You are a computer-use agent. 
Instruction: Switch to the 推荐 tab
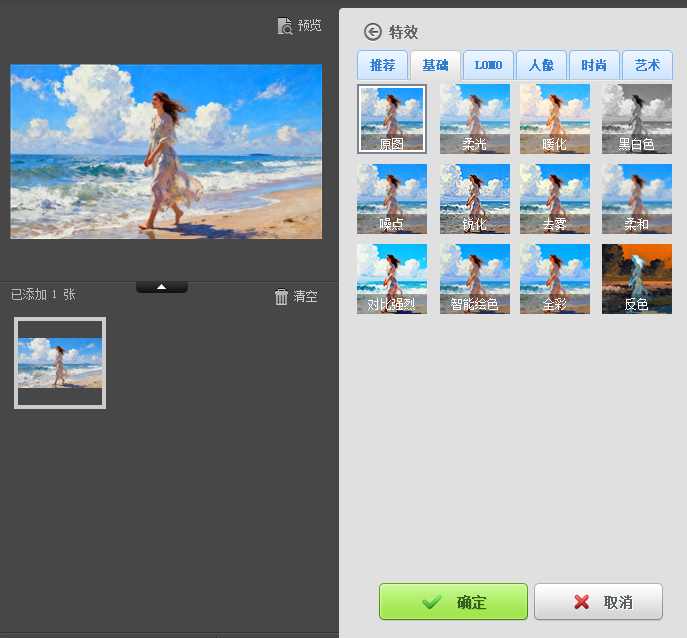383,65
